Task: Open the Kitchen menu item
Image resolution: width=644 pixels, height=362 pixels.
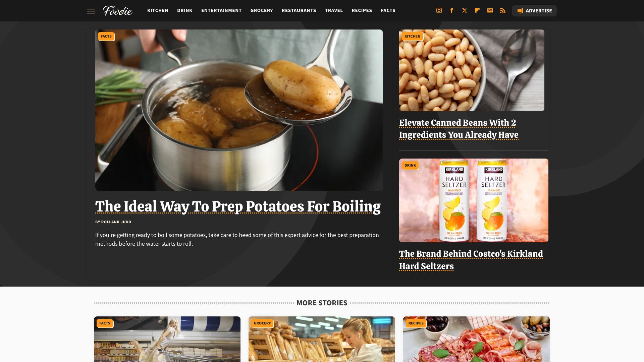Action: tap(158, 11)
